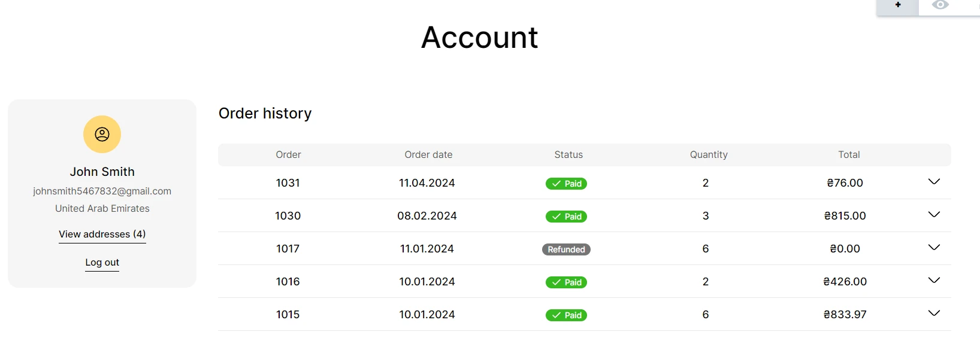
Task: Click date 10.01.2024 in order 1015 row
Action: (x=427, y=315)
